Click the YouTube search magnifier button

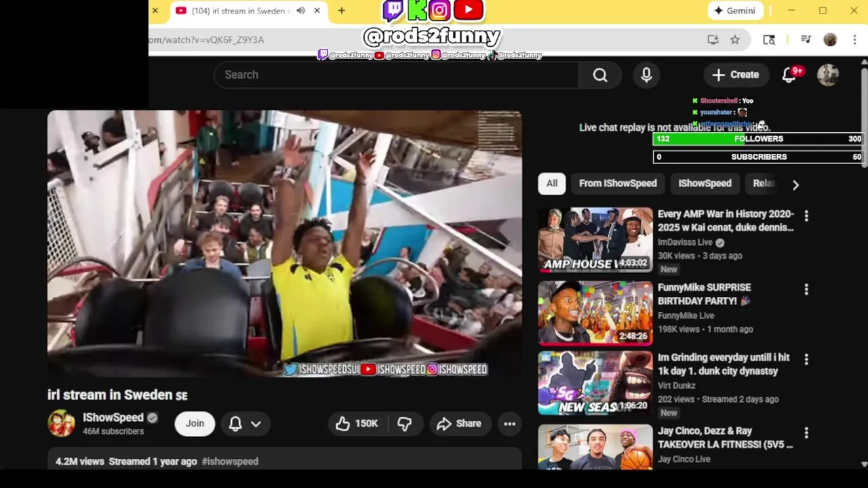point(600,75)
